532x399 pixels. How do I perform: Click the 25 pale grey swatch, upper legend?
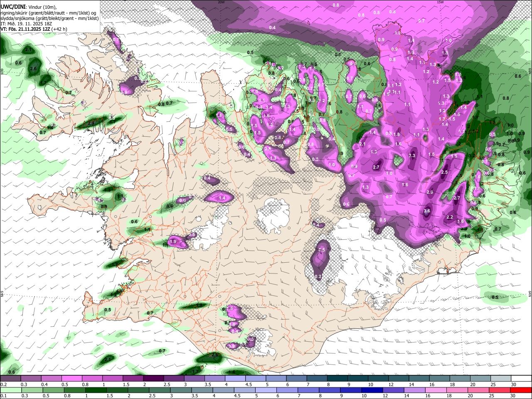[501, 378]
